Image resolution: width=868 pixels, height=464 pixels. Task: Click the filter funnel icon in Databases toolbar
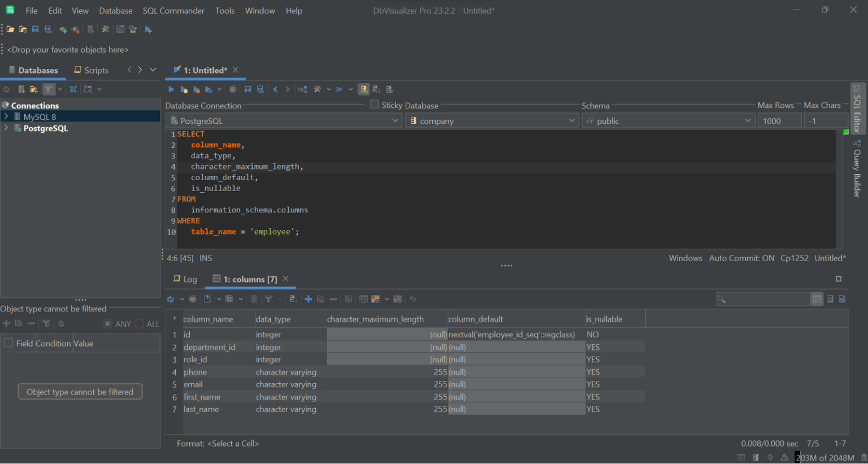coord(49,89)
